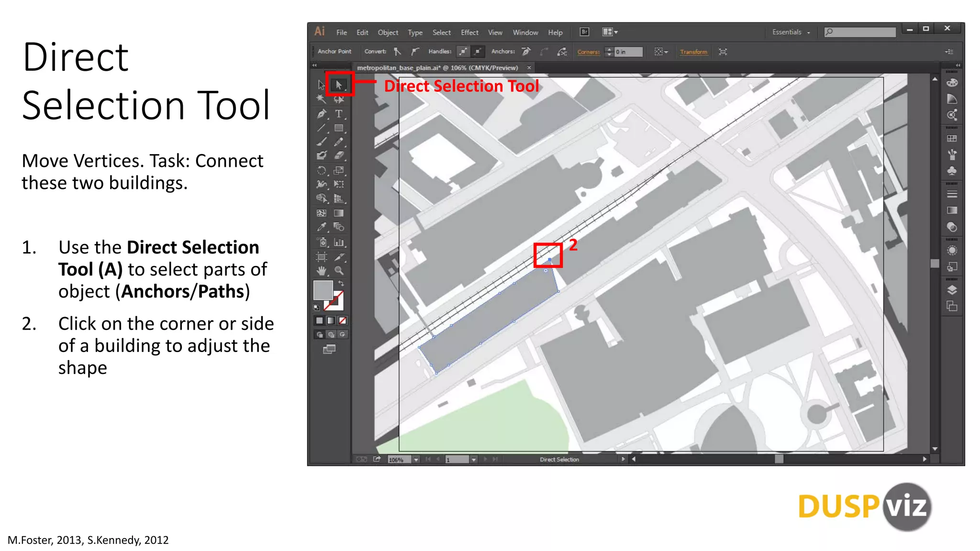Open the Window menu

(525, 33)
